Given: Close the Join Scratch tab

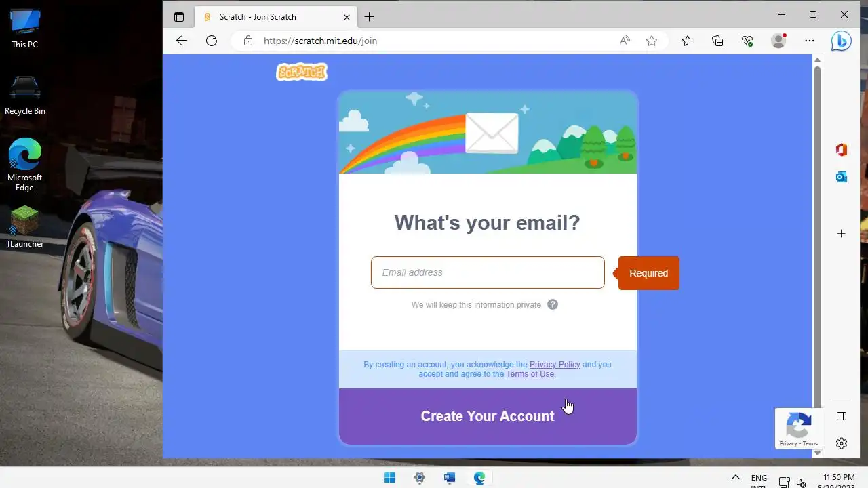Looking at the screenshot, I should click(347, 17).
